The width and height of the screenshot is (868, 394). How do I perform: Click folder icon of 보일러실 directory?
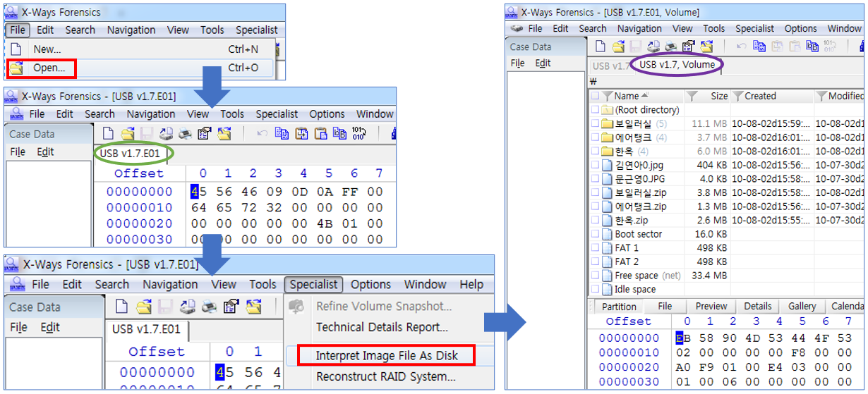(x=607, y=123)
